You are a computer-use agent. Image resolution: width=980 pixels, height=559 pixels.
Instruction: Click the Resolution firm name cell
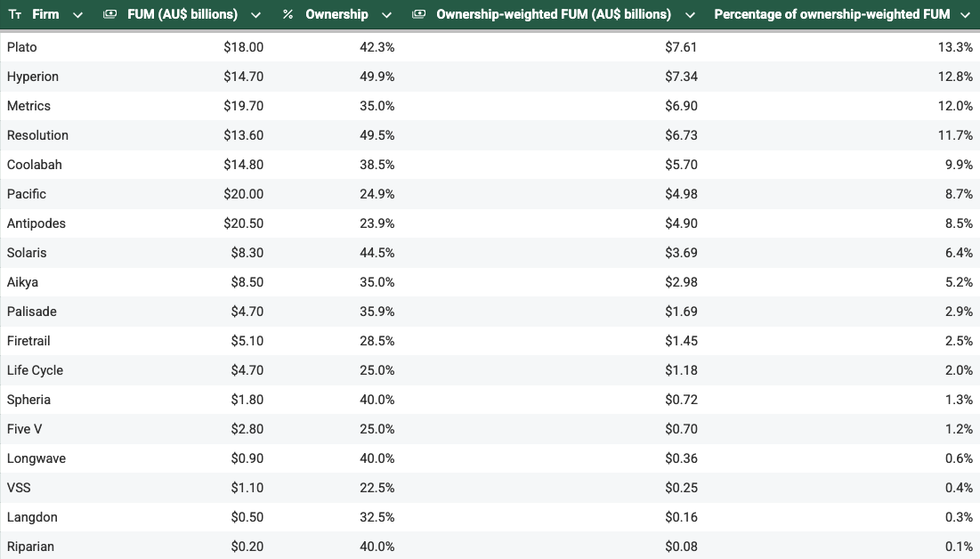pos(37,135)
